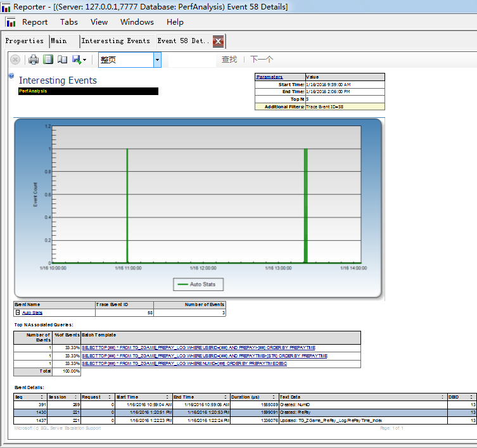Print the report with the printer icon

point(34,60)
